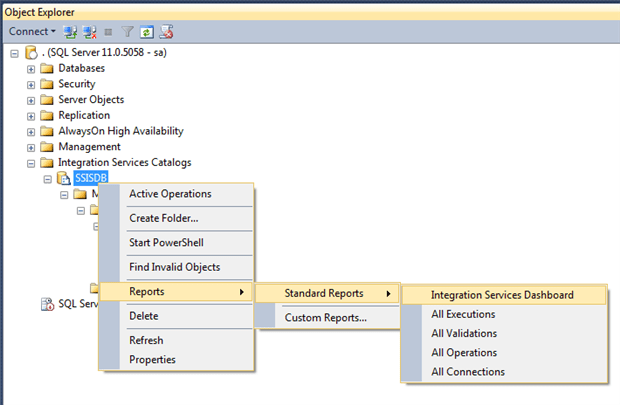Click the AlwaysOn High Availability folder icon
The width and height of the screenshot is (620, 405).
click(47, 131)
